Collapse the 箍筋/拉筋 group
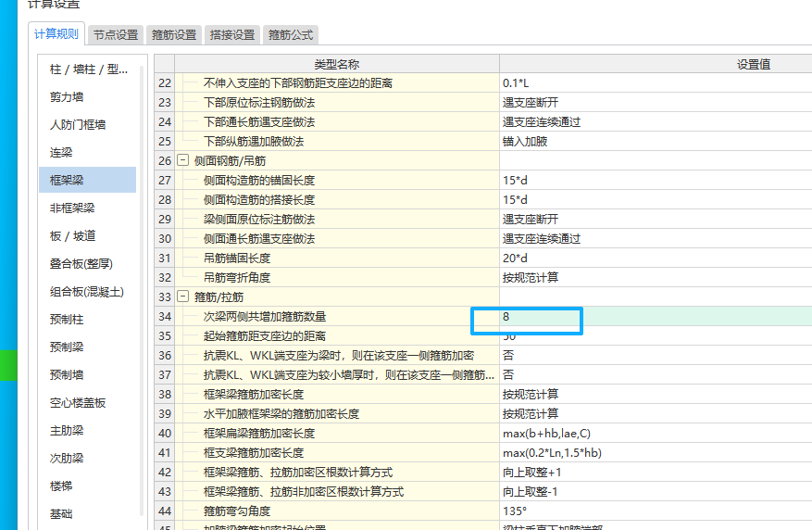 point(182,297)
